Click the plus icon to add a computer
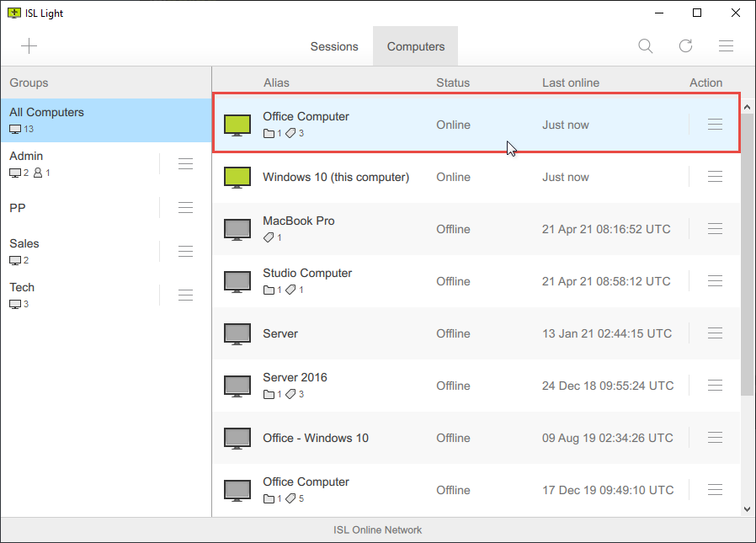The image size is (756, 543). 29,45
